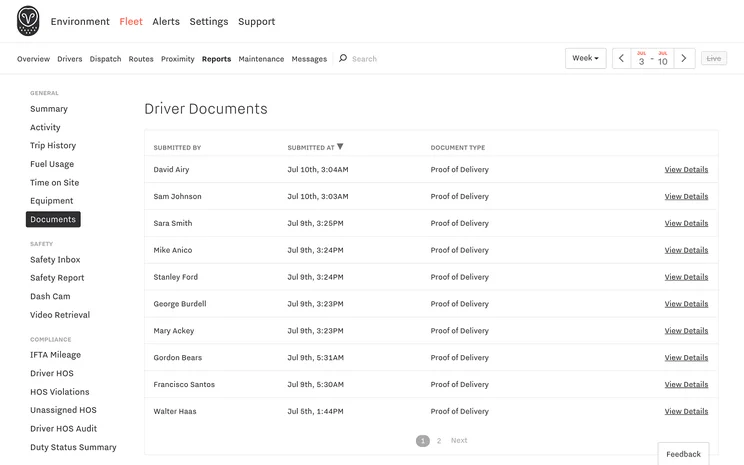Open the Settings top menu
This screenshot has width=744, height=465.
[x=209, y=21]
